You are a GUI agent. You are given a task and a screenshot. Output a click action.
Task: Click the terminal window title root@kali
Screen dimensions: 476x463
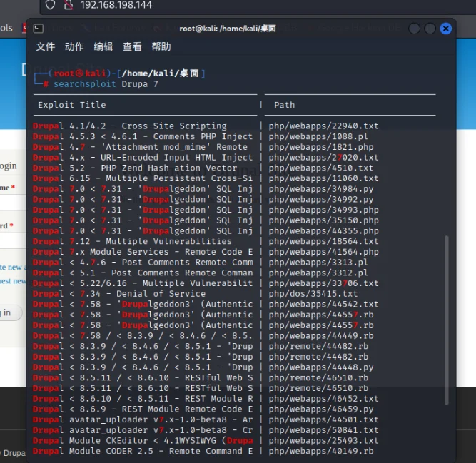[228, 29]
